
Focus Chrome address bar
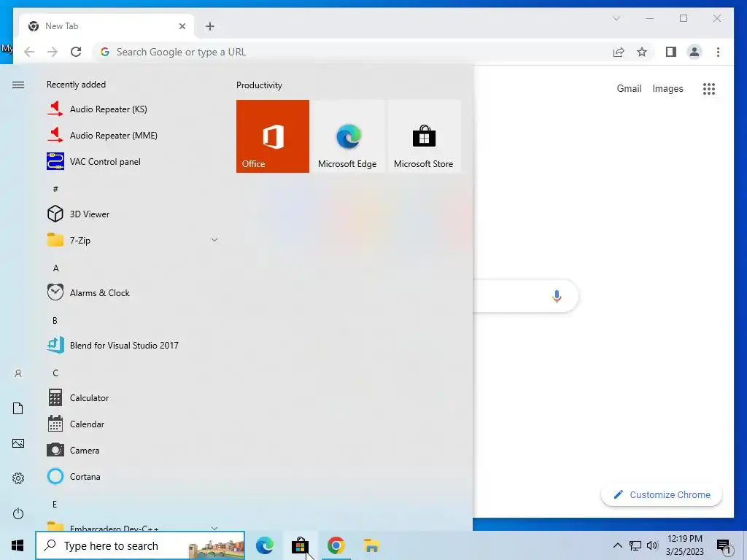(x=352, y=52)
